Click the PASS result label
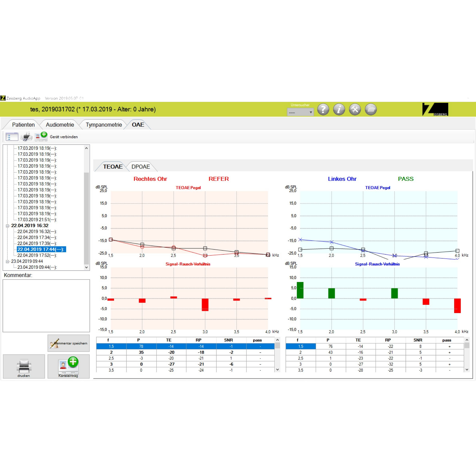The height and width of the screenshot is (476, 476). (406, 179)
